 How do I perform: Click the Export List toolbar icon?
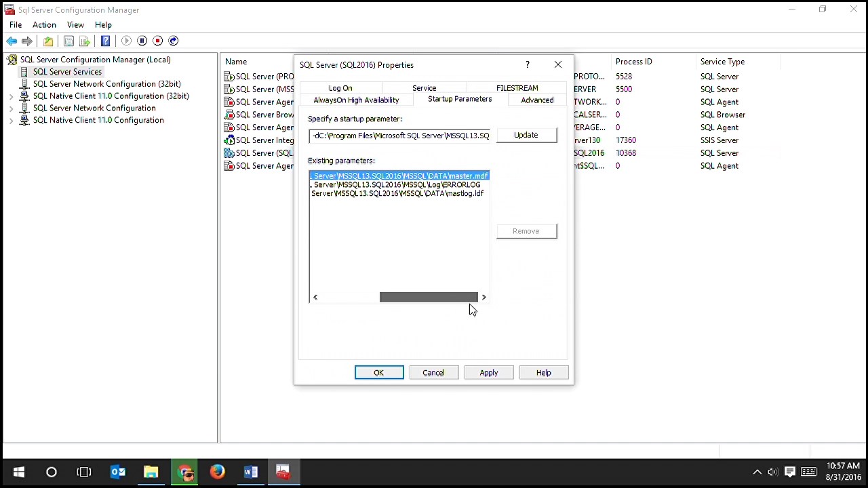coord(85,41)
